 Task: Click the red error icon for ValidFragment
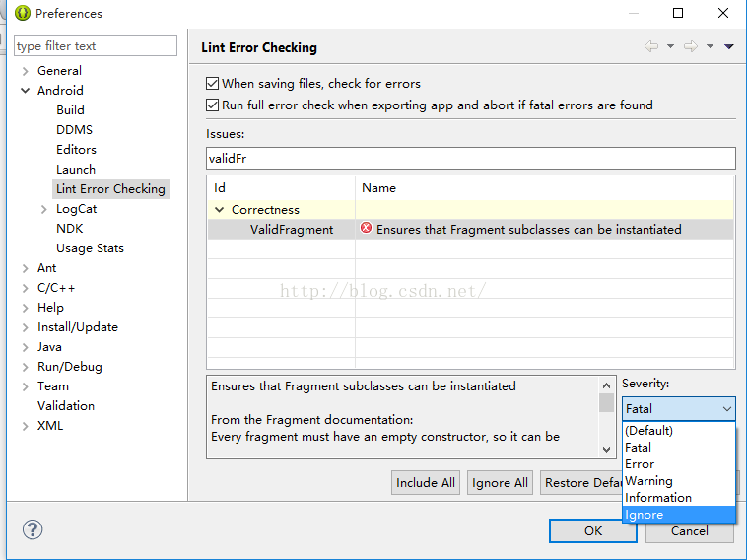366,228
